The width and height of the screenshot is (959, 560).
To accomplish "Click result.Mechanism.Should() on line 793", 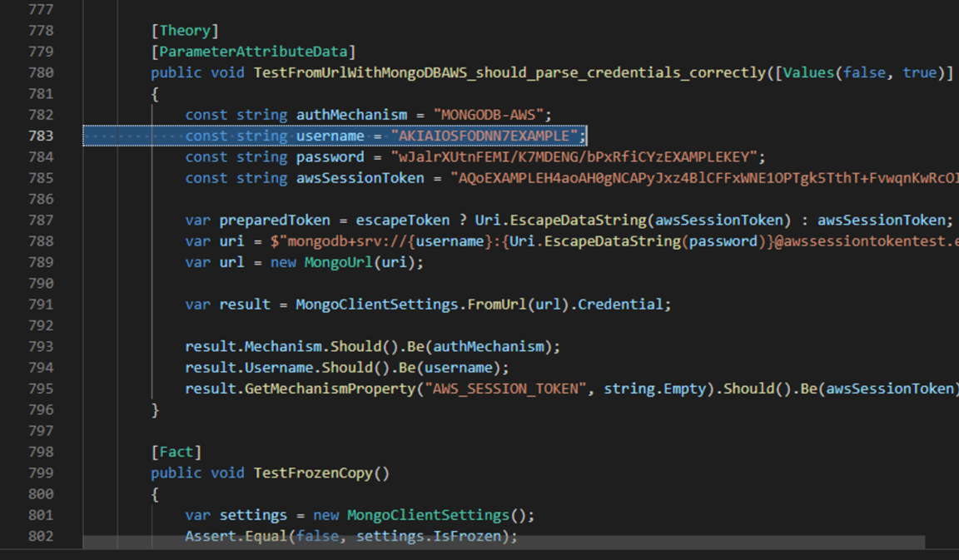I will (x=291, y=347).
